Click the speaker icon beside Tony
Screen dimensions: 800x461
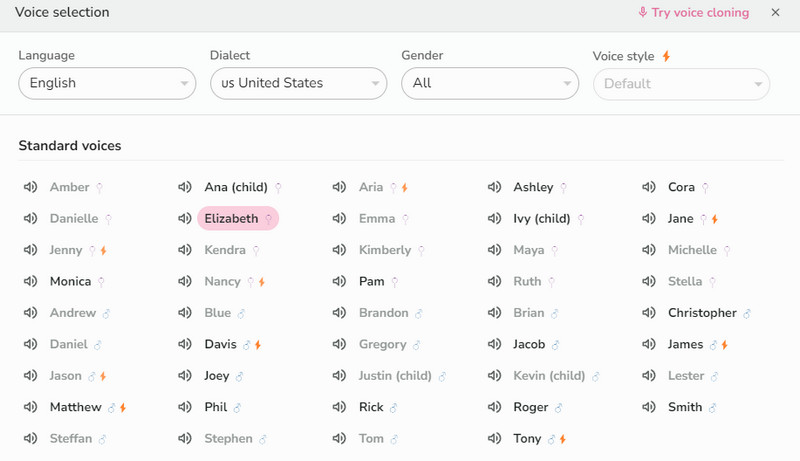(494, 439)
